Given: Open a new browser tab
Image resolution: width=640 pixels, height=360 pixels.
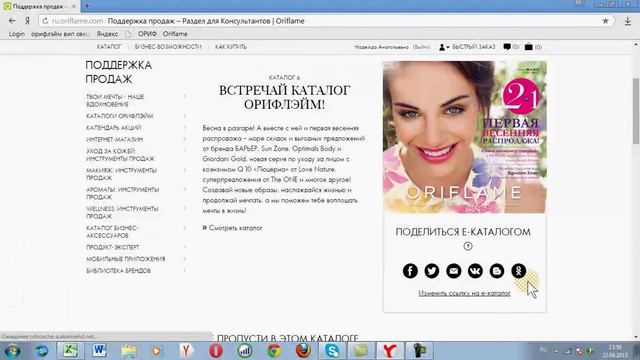Looking at the screenshot, I should [87, 6].
